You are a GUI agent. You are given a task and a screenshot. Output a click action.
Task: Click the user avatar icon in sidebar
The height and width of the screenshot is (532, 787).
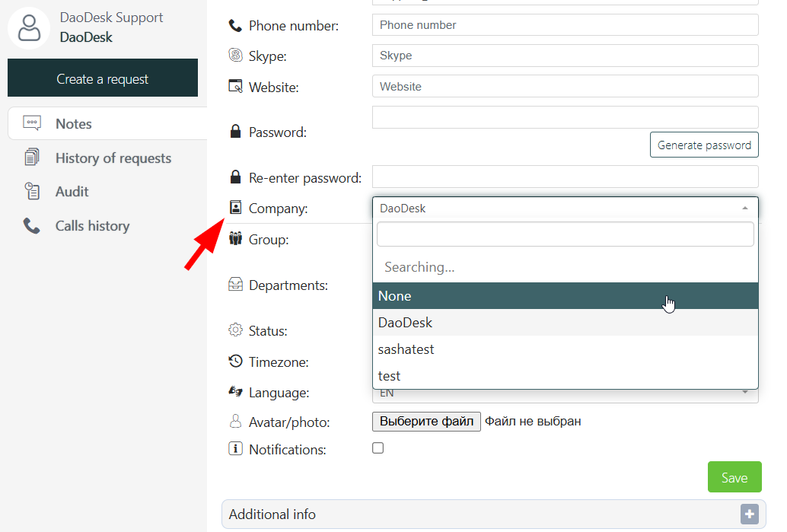point(29,28)
